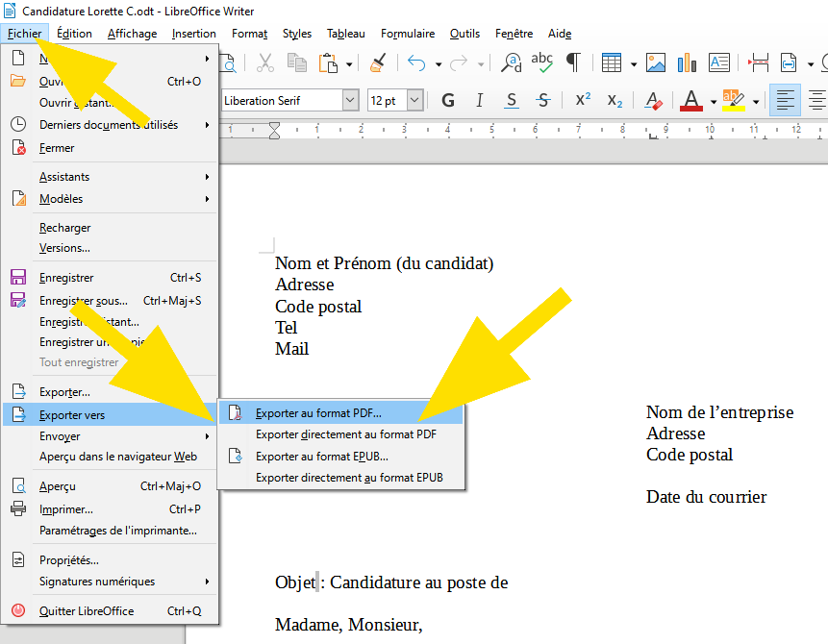Toggle Superscript X² button

point(583,100)
